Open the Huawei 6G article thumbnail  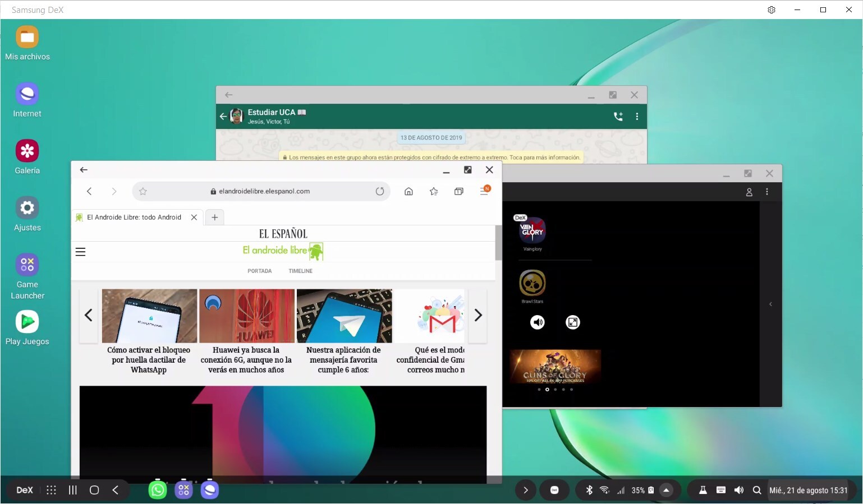click(x=247, y=316)
